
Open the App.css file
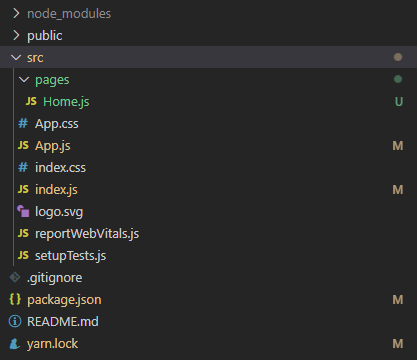57,124
